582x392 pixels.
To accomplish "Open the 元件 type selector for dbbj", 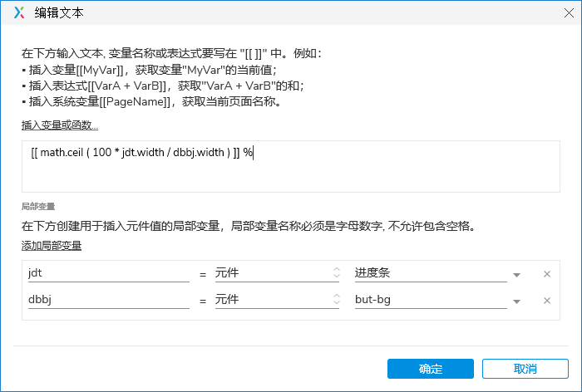I will (277, 300).
